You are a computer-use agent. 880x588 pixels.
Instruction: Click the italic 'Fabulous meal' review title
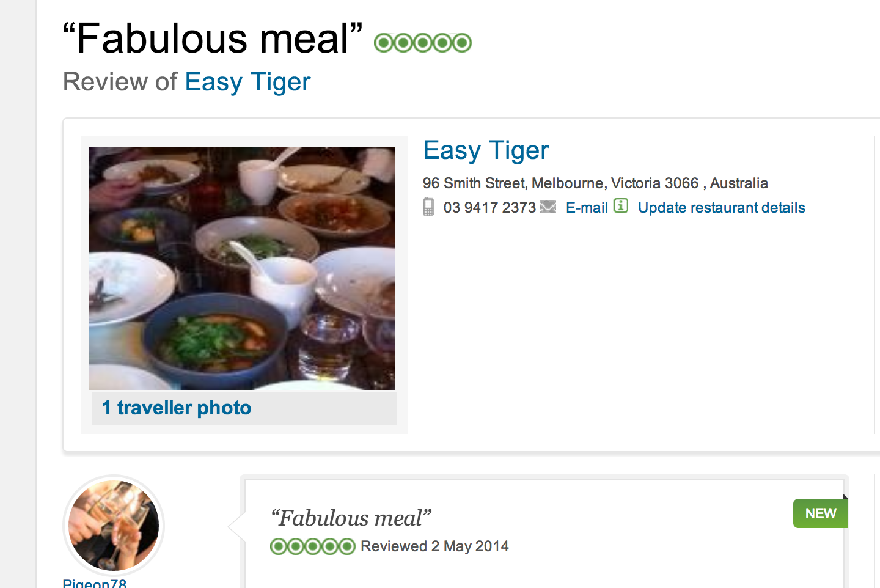(x=351, y=518)
